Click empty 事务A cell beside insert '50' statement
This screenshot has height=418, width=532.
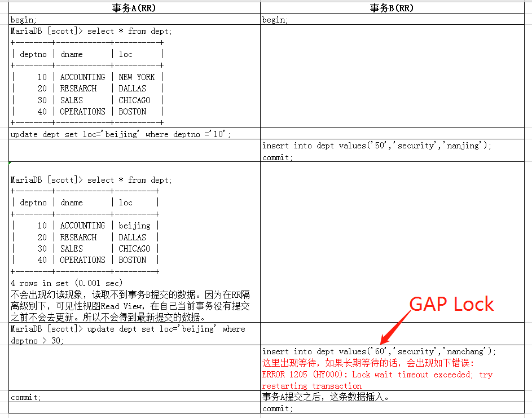134,151
